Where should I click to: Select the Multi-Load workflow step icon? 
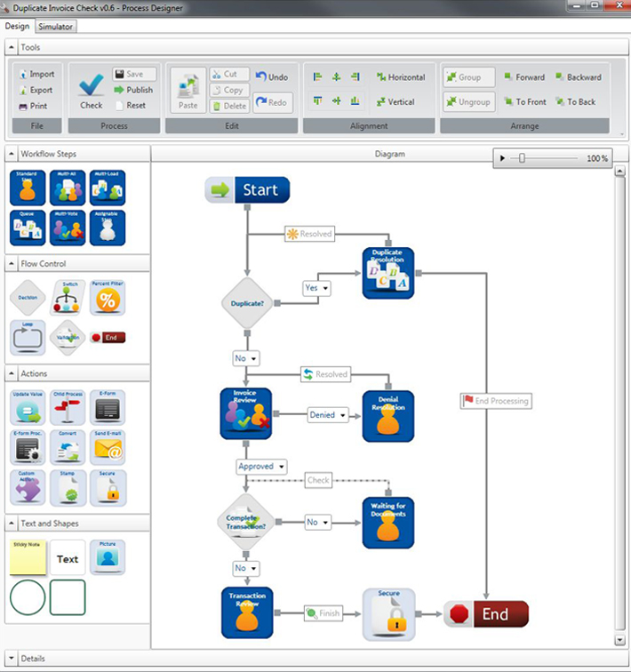(108, 188)
